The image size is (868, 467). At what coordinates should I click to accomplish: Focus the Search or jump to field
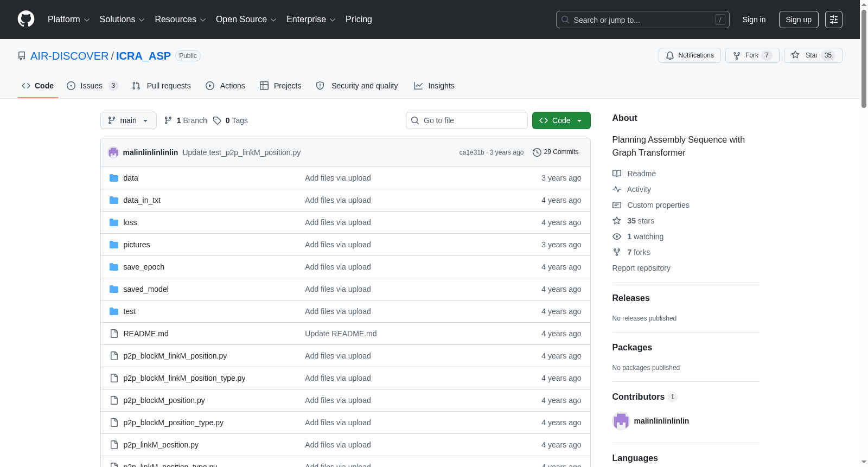pyautogui.click(x=643, y=20)
